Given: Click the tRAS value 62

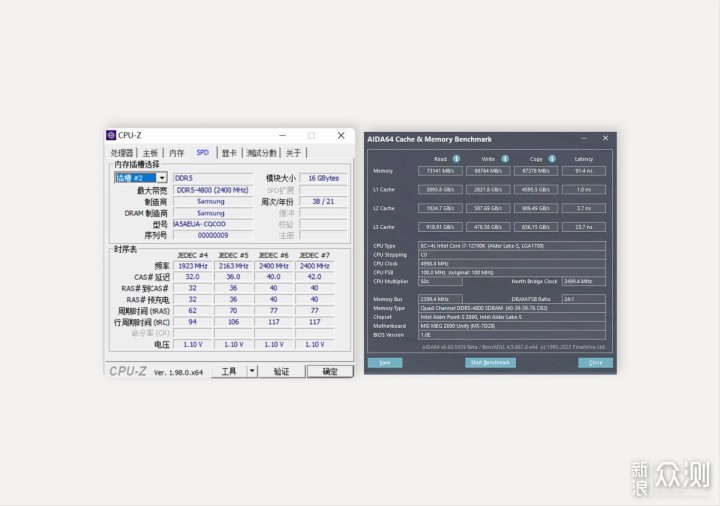Looking at the screenshot, I should click(192, 310).
